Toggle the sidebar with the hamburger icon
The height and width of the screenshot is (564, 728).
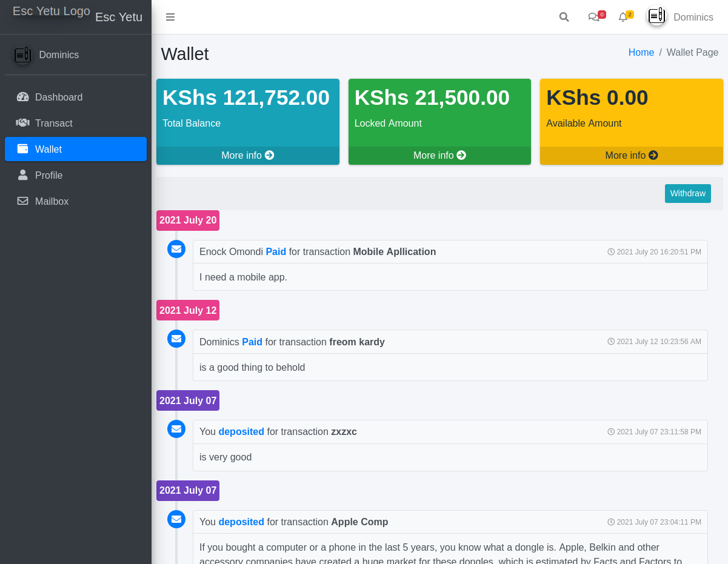point(170,17)
